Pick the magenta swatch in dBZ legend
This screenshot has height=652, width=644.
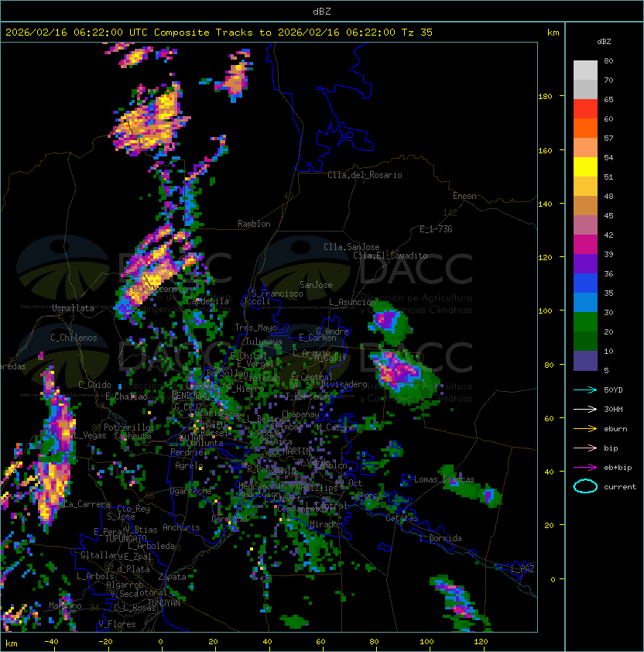pyautogui.click(x=585, y=245)
